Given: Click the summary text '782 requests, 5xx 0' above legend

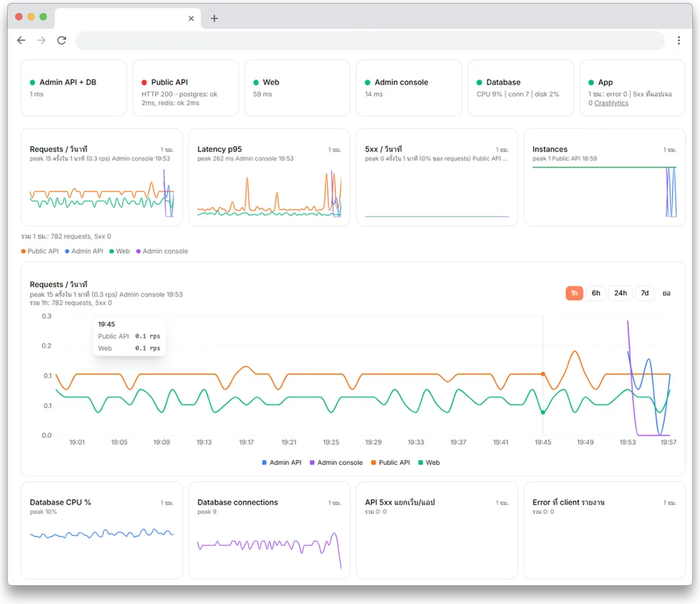Looking at the screenshot, I should 81,236.
